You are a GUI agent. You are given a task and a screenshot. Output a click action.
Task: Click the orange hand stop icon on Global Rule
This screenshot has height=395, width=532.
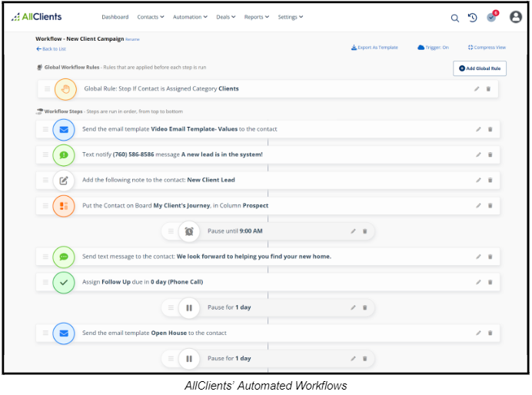[65, 89]
